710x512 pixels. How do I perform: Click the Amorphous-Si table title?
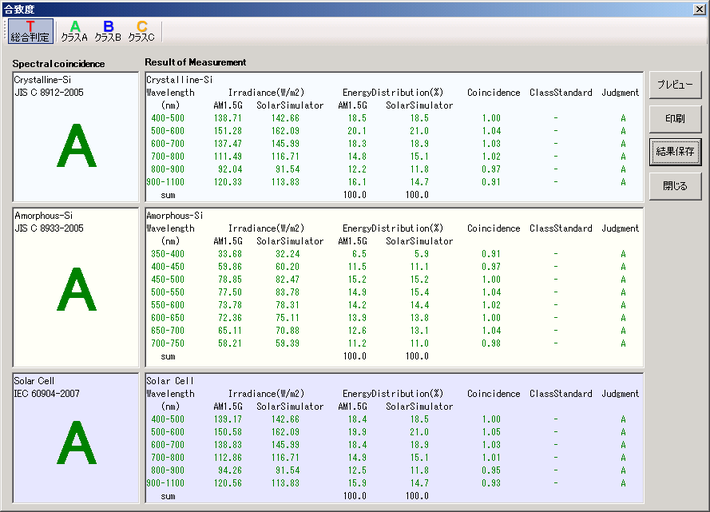click(x=175, y=215)
